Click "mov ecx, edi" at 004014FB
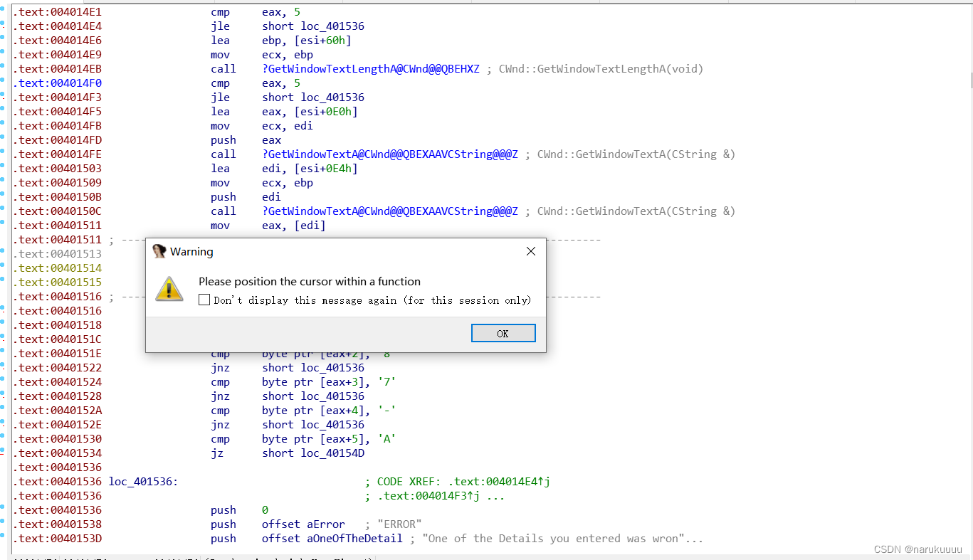 coord(262,126)
